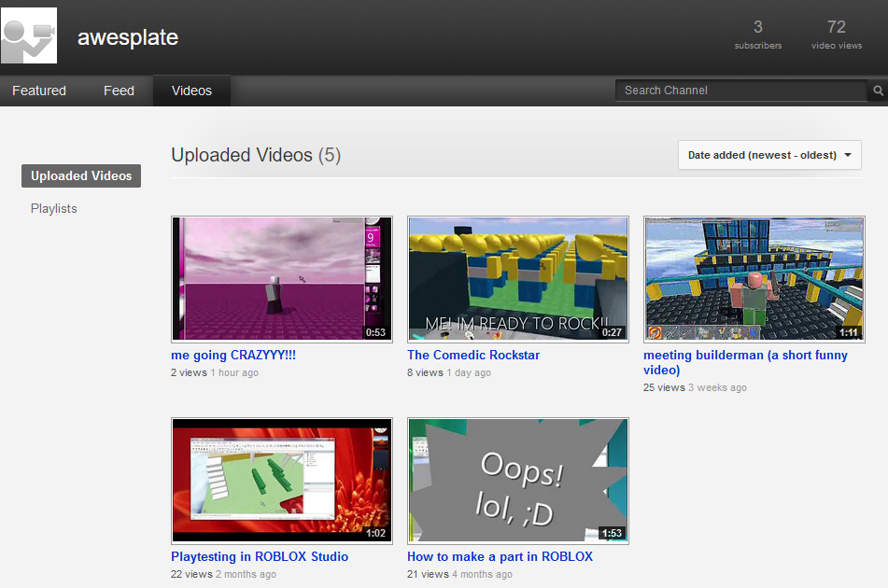Select Uploaded Videos in sidebar
888x588 pixels.
pyautogui.click(x=81, y=175)
